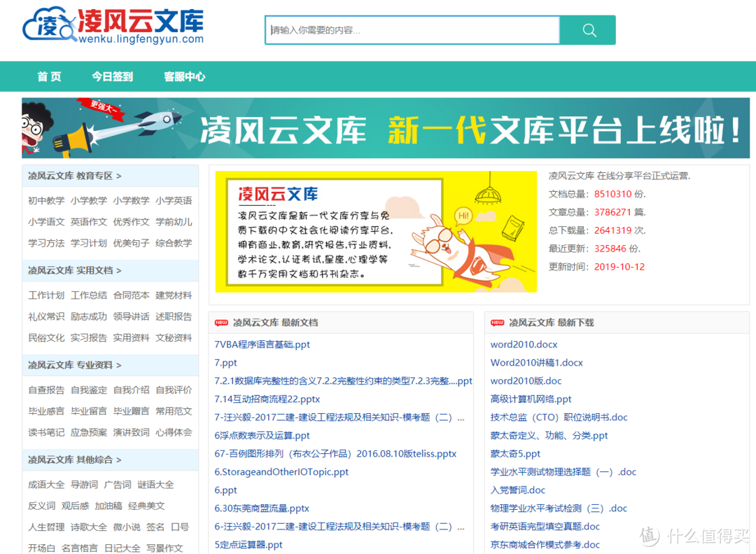Visit the 毕业感言 category link

tap(46, 411)
